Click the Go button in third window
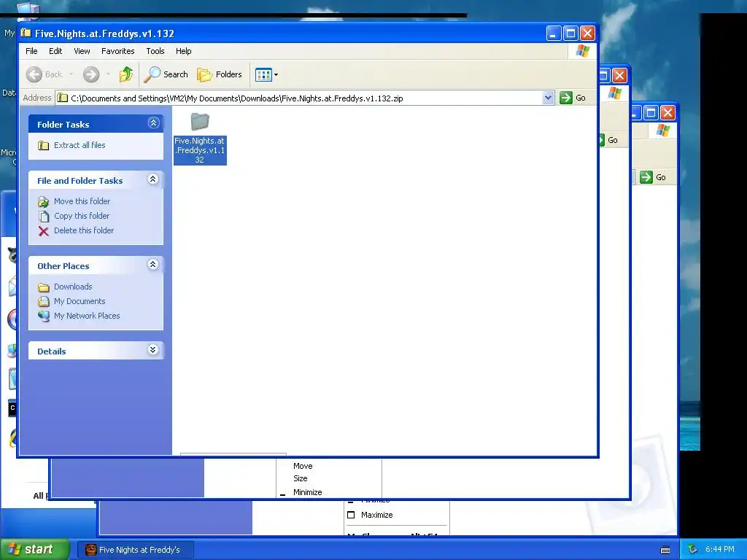This screenshot has height=560, width=747. (653, 177)
